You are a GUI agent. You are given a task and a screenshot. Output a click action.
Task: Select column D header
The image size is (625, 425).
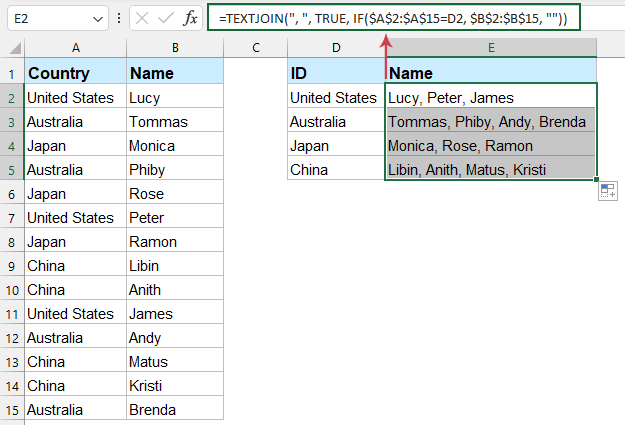click(336, 48)
